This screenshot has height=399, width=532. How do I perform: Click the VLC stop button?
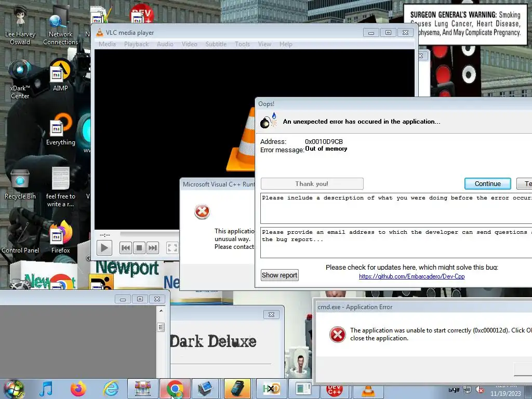[139, 248]
